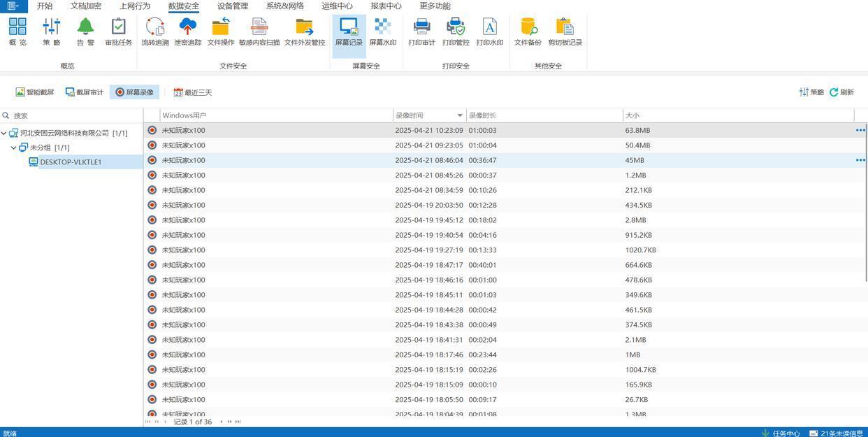
Task: Open the 录像时间 column sort dropdown
Action: tap(460, 115)
